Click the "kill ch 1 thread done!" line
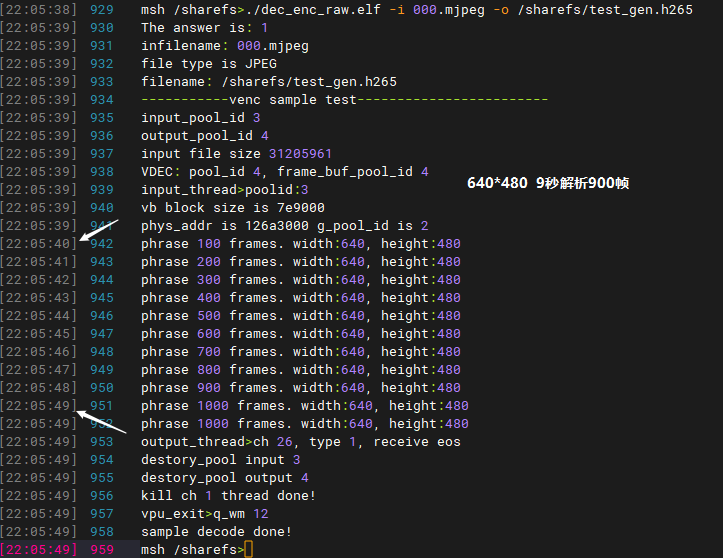Image resolution: width=723 pixels, height=558 pixels. tap(228, 495)
